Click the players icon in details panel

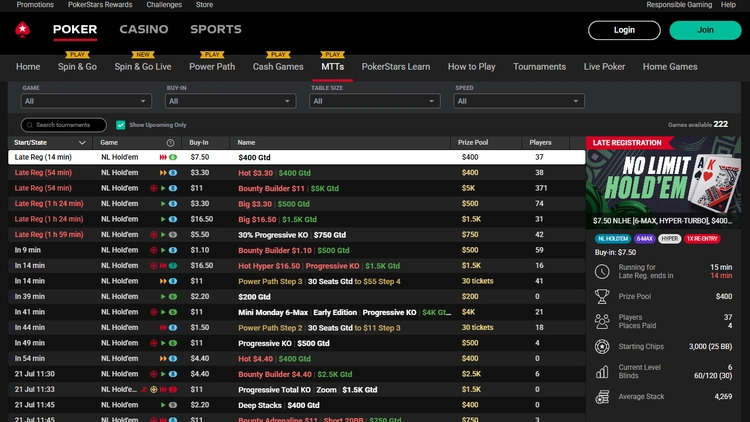(x=602, y=321)
